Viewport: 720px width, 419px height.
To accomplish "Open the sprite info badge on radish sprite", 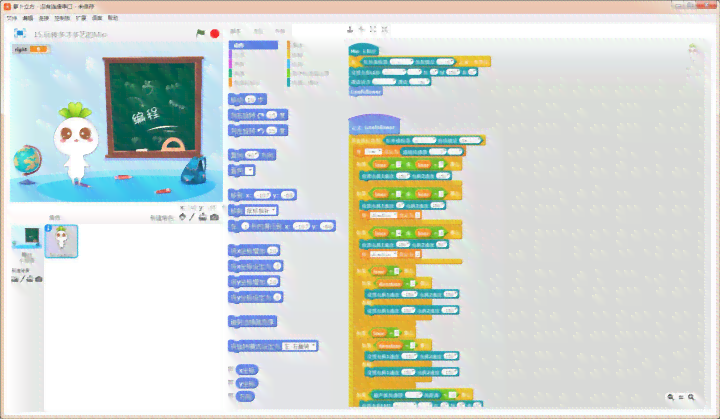I will click(49, 228).
